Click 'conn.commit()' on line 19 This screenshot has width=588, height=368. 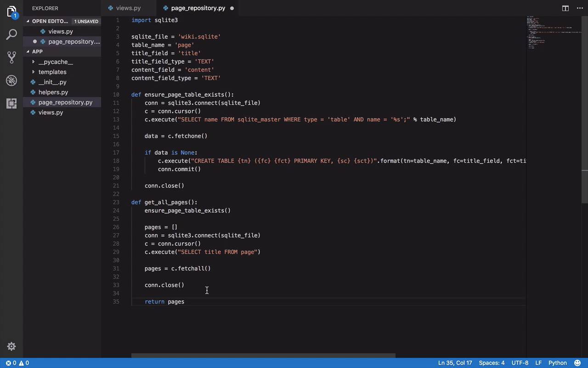[x=179, y=169]
